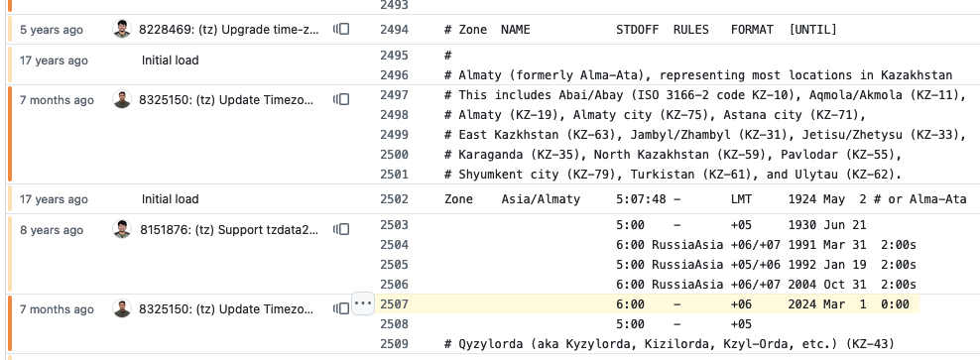Open commit 8325150 link beside line 2507

tap(226, 309)
